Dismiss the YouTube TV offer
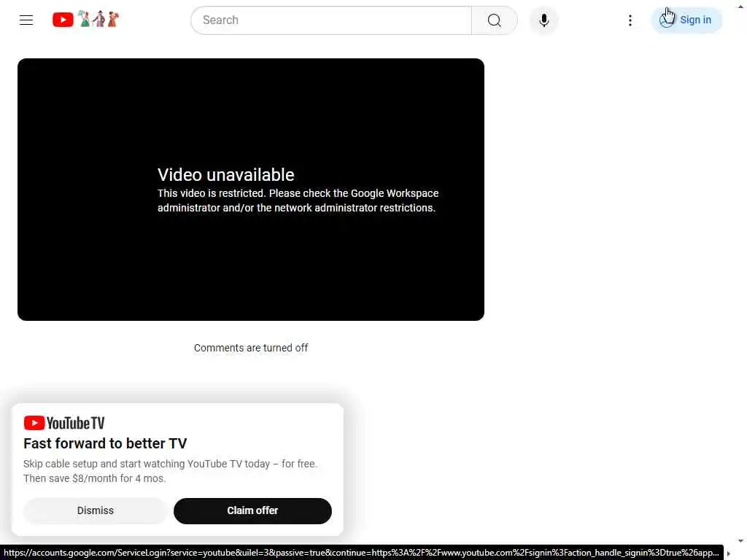 (96, 510)
